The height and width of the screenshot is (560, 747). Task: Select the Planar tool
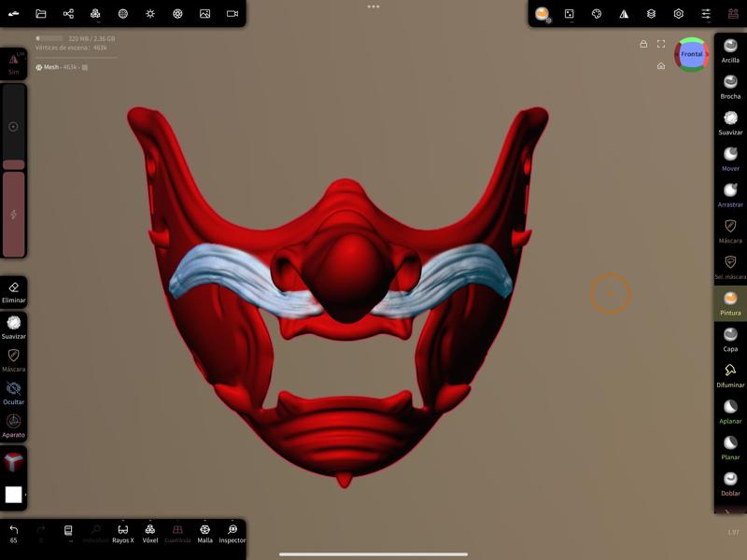pyautogui.click(x=730, y=449)
